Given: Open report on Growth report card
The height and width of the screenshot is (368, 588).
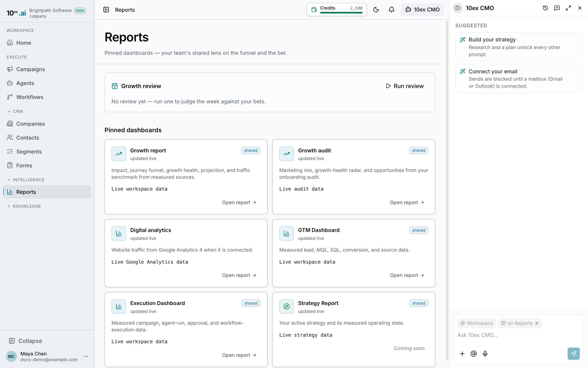Looking at the screenshot, I should tap(239, 203).
